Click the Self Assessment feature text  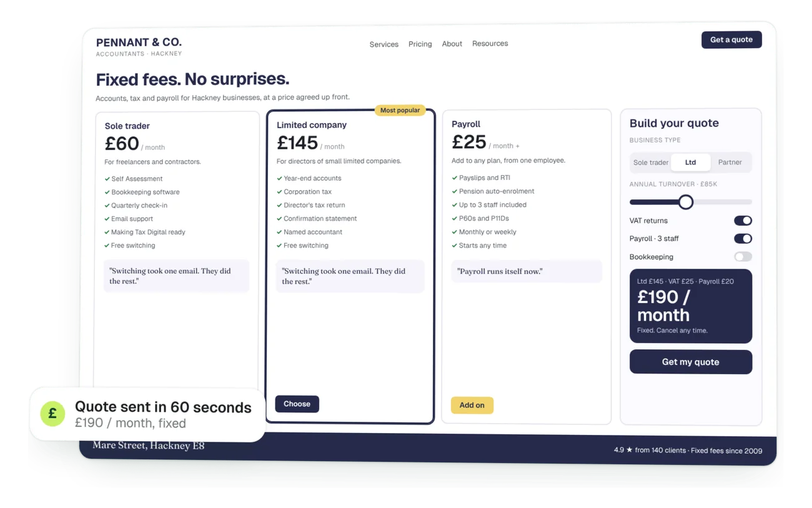point(137,179)
